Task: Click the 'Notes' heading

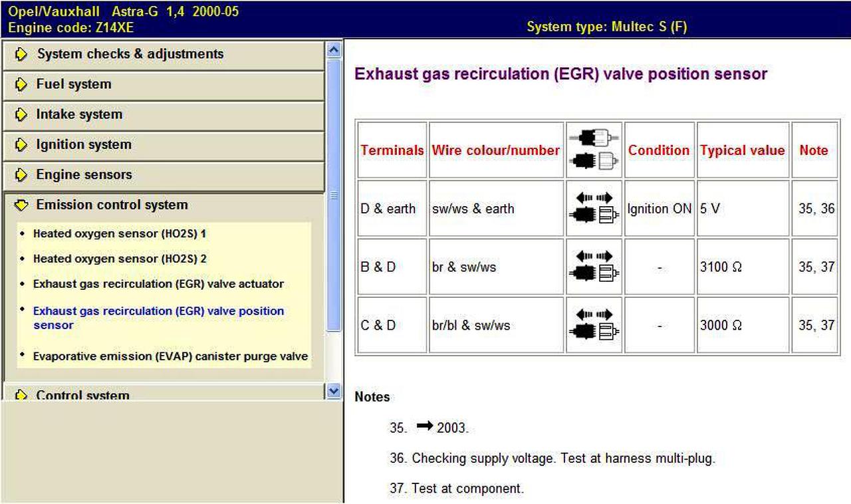Action: tap(372, 397)
